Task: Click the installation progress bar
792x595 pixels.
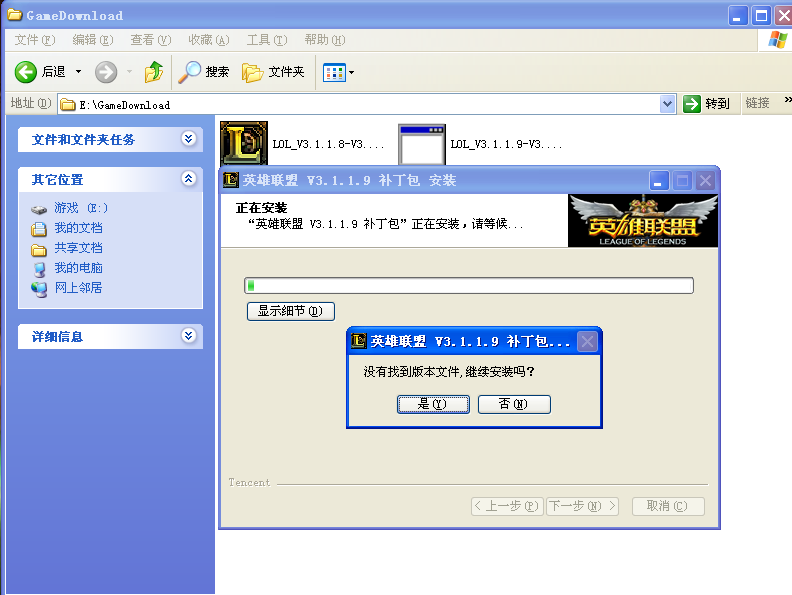Action: (469, 286)
